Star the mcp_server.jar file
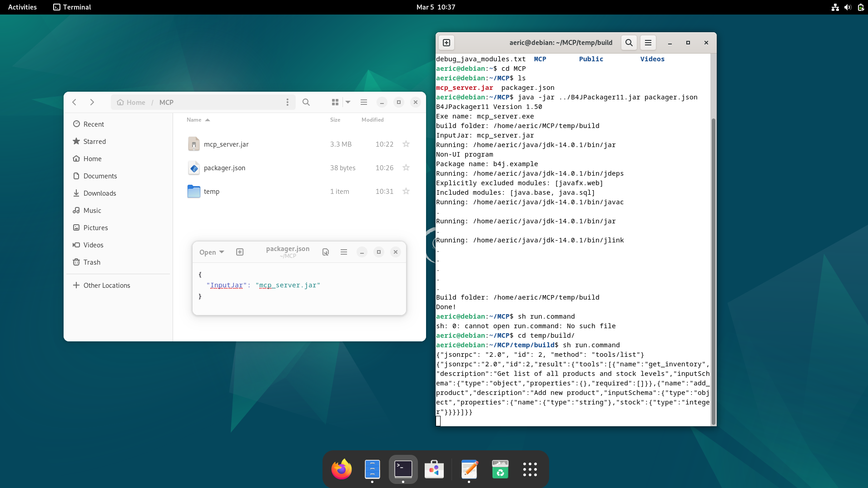This screenshot has height=488, width=868. point(406,144)
